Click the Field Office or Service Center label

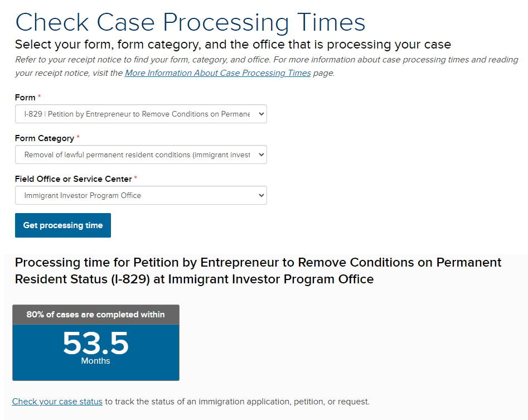(x=73, y=179)
